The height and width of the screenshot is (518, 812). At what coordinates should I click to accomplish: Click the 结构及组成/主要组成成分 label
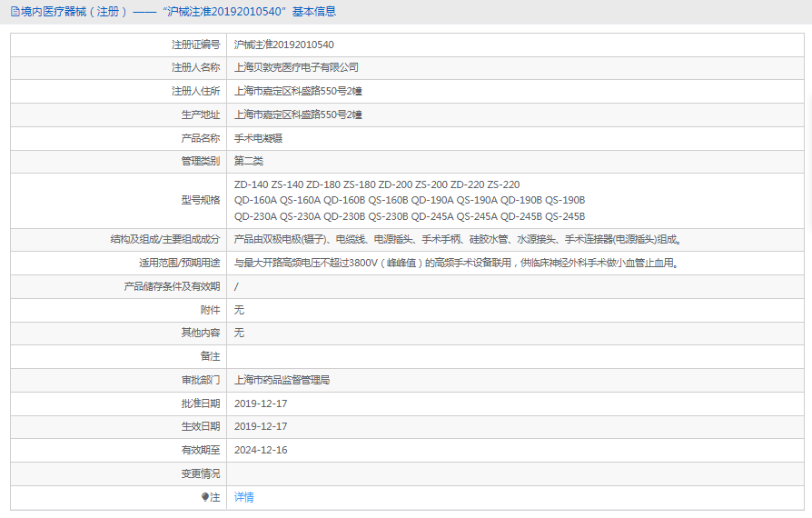click(165, 239)
